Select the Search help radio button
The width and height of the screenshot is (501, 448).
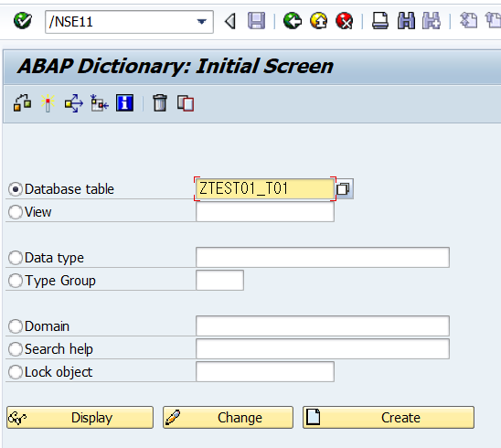16,349
